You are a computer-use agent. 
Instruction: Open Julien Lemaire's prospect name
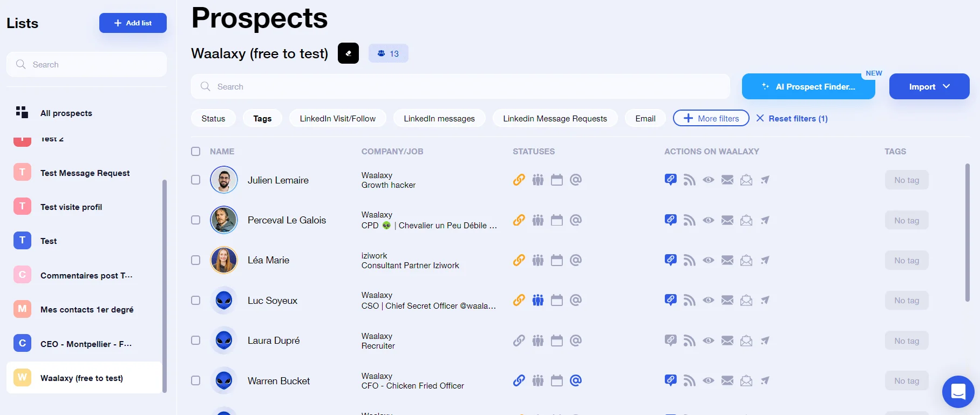[278, 180]
